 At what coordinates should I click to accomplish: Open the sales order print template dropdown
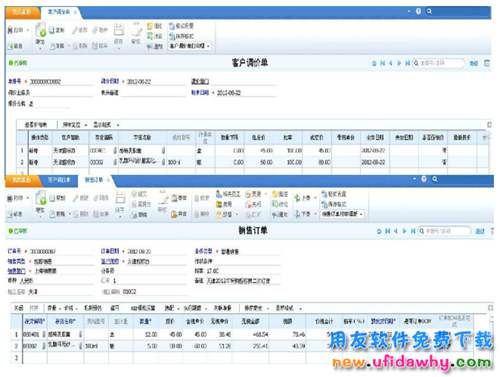tap(342, 214)
